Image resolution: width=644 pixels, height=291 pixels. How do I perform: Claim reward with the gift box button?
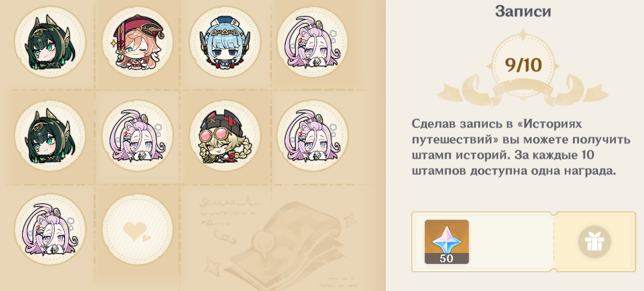594,242
